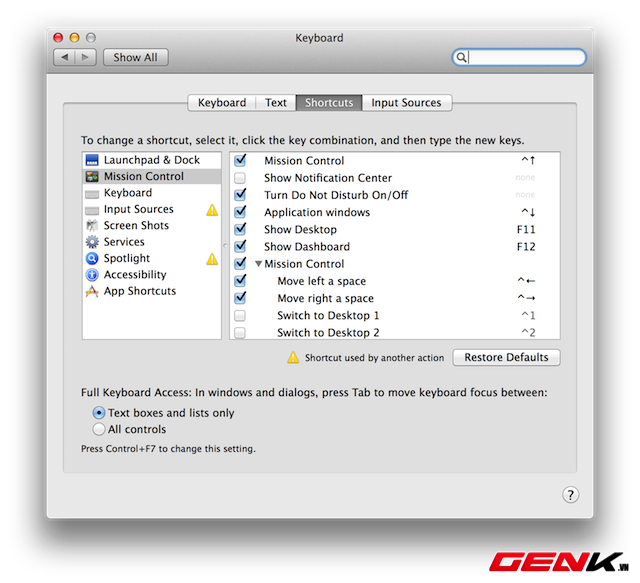Select App Shortcuts category
This screenshot has width=640, height=583.
[x=152, y=291]
